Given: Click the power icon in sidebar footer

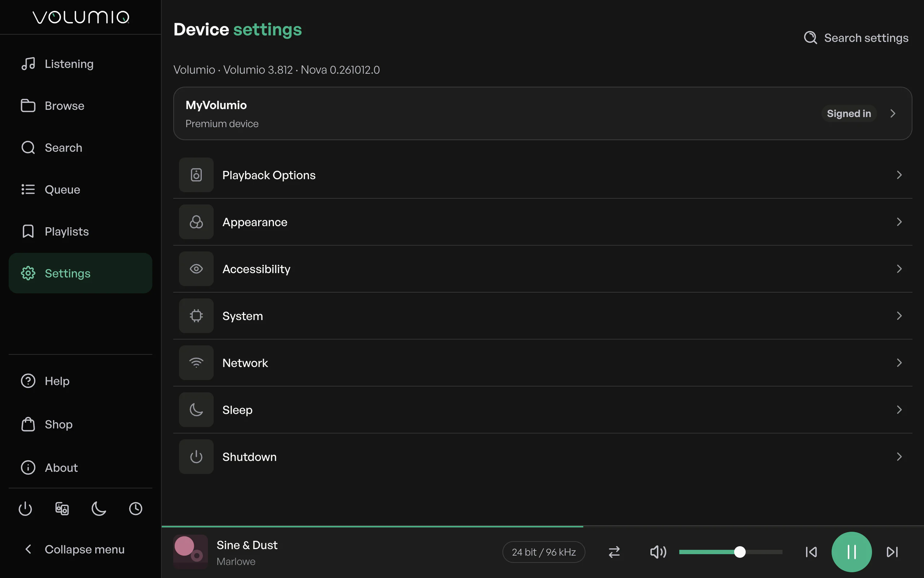Looking at the screenshot, I should (x=25, y=508).
